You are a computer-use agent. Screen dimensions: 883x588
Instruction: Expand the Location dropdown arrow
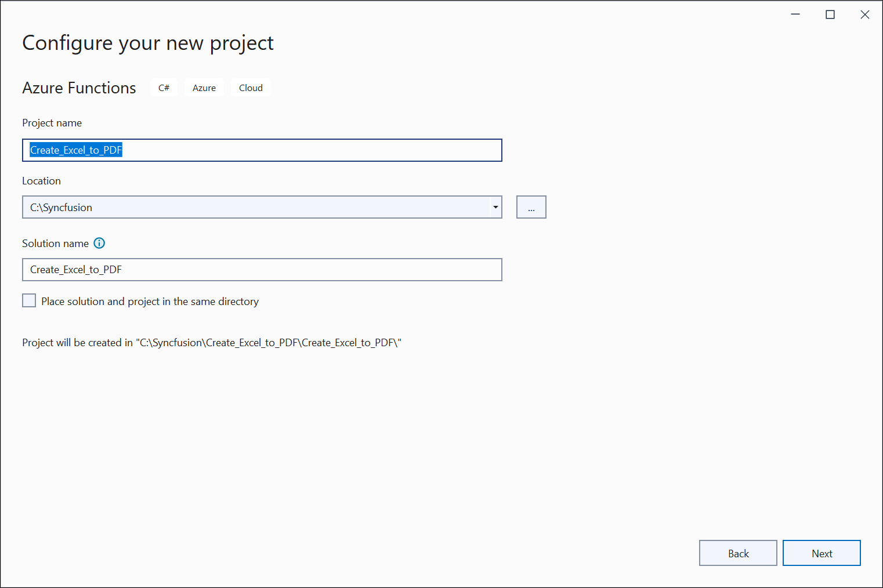495,208
